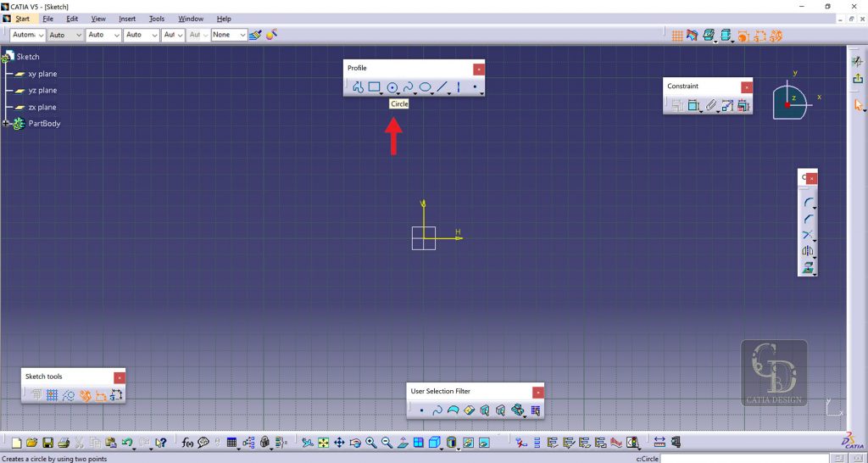The image size is (868, 463).
Task: Select the xy plane in the tree
Action: tap(42, 74)
